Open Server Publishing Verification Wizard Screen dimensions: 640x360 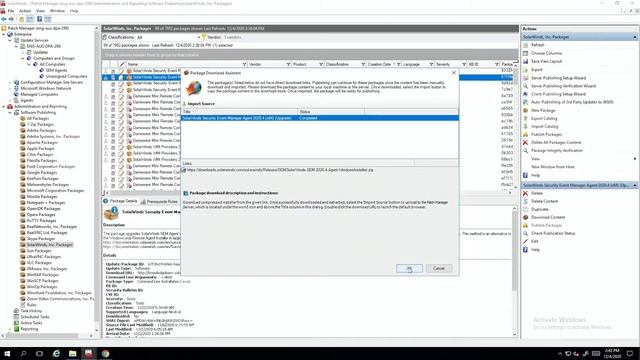[x=563, y=86]
